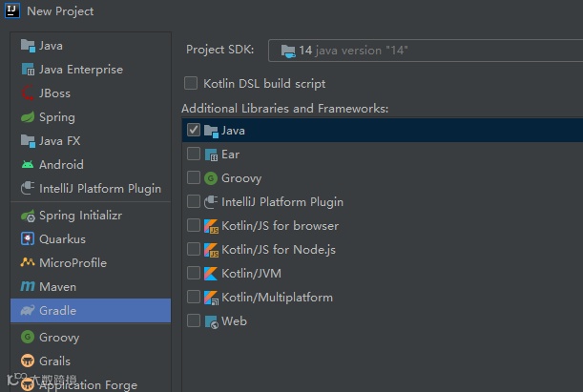Click the MicroProfile icon
Viewport: 583px width, 392px height.
click(28, 262)
